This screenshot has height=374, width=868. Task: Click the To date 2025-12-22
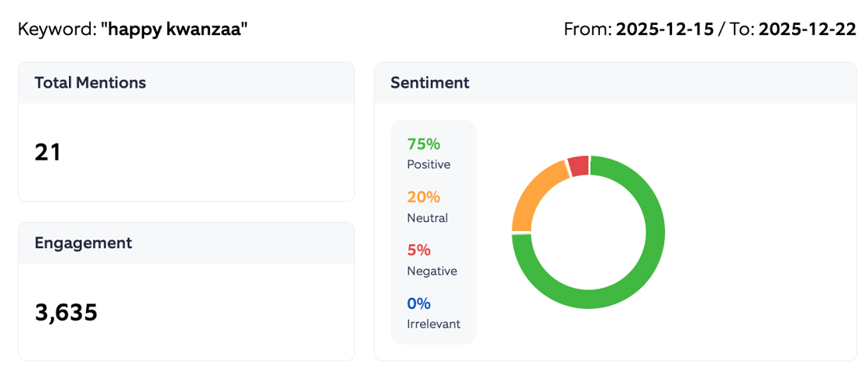pyautogui.click(x=807, y=30)
